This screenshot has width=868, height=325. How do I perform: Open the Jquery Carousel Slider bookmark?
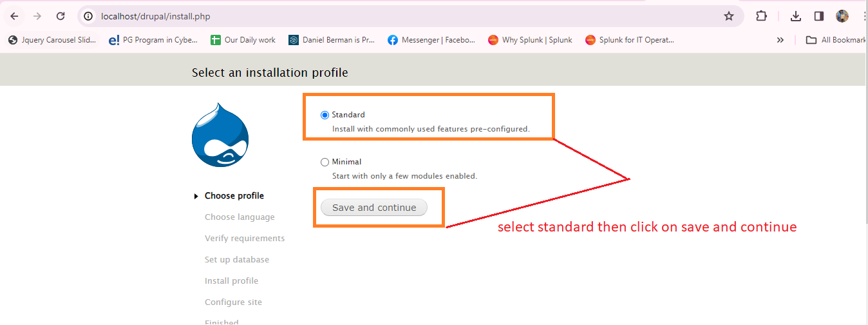pyautogui.click(x=52, y=40)
